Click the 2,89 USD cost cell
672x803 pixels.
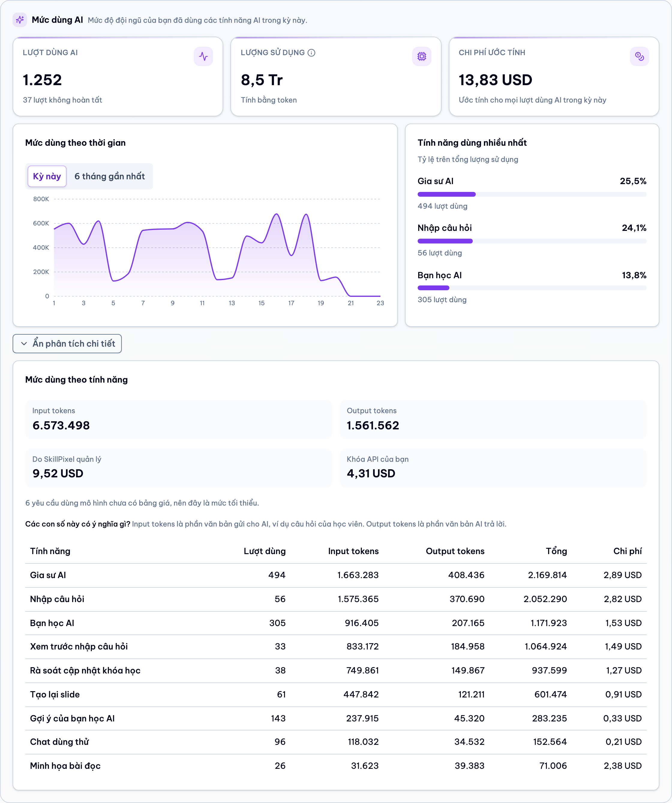pyautogui.click(x=622, y=575)
